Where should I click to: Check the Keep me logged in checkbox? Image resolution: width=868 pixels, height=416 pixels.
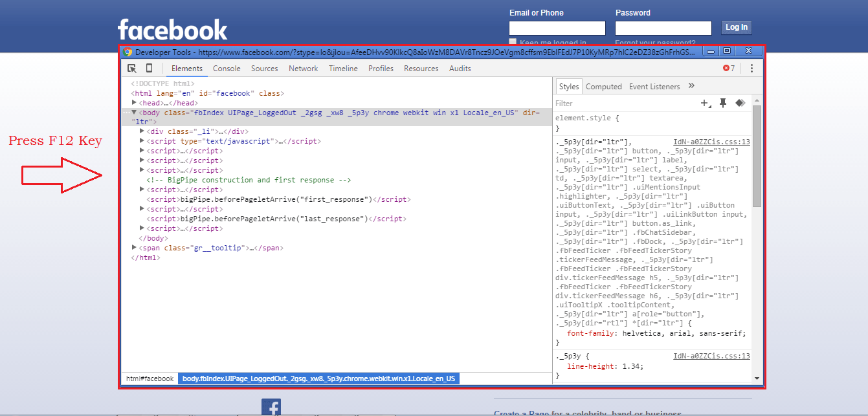tap(513, 43)
